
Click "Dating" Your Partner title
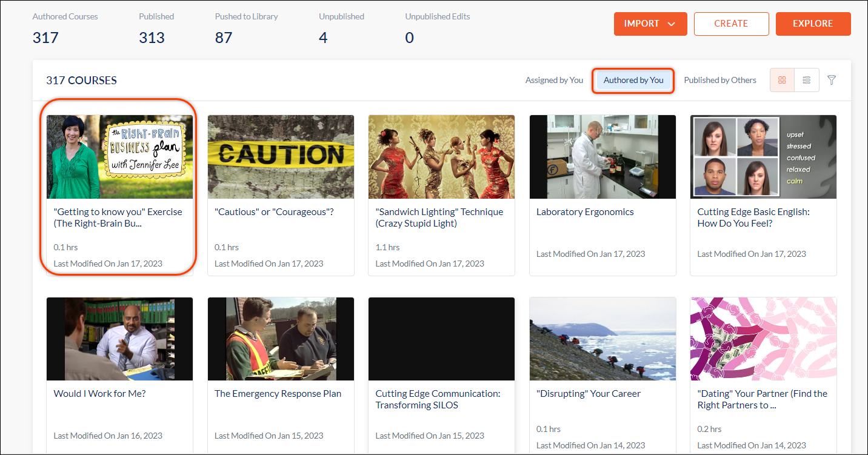tap(762, 399)
